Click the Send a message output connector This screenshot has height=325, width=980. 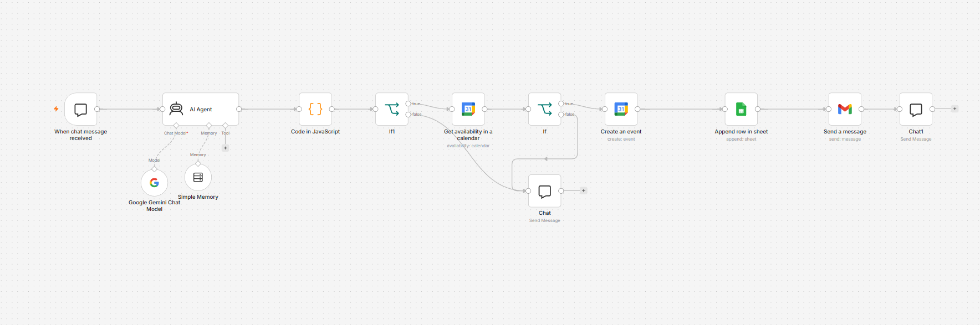861,109
